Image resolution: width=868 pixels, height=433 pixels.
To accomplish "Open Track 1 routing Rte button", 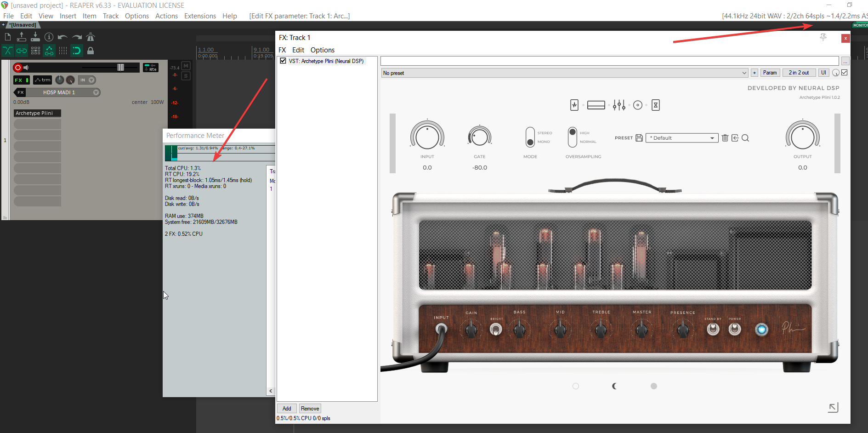I will click(x=151, y=68).
